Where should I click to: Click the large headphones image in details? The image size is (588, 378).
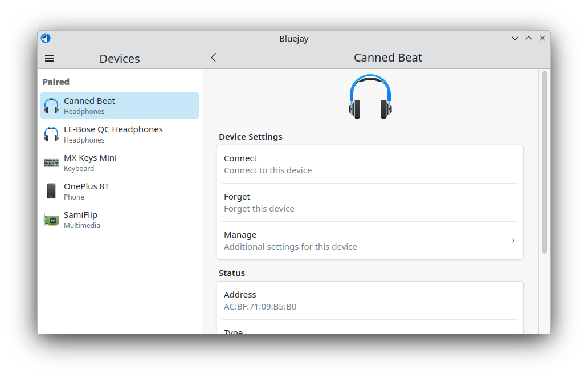(370, 97)
